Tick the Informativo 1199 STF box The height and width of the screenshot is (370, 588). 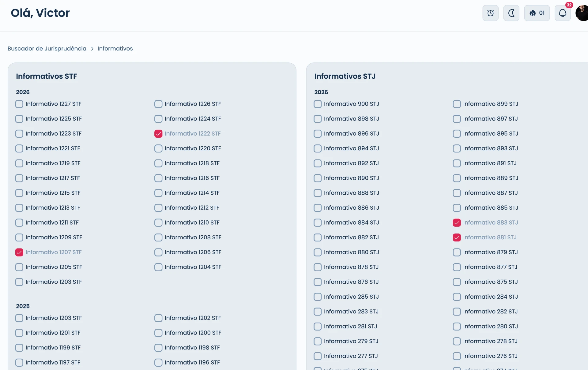click(x=19, y=348)
